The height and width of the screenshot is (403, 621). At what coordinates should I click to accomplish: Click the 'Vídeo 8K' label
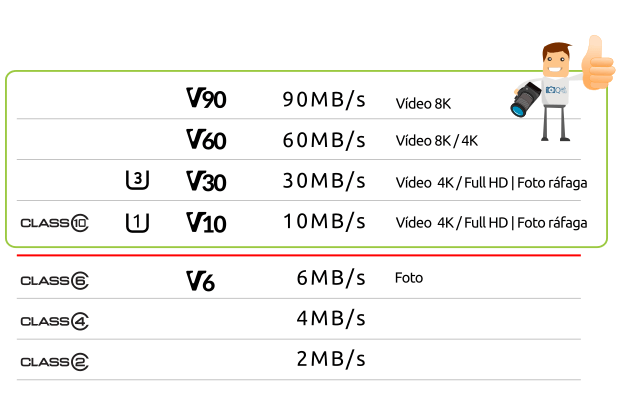pyautogui.click(x=423, y=102)
